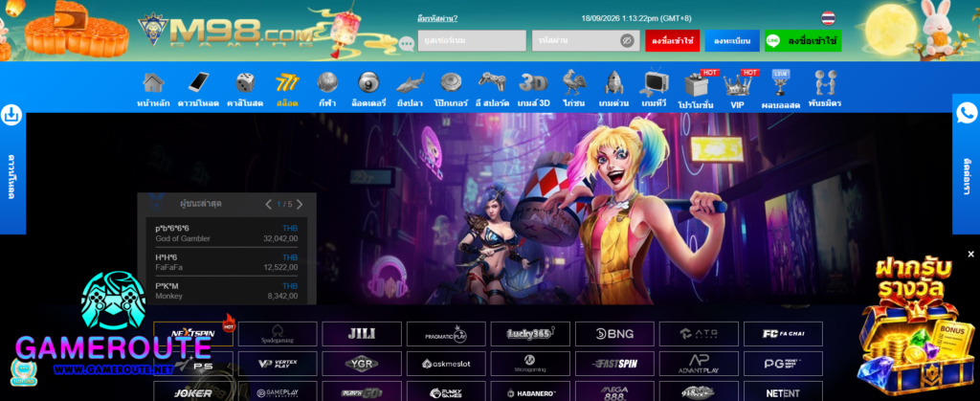Click the download icon on left side tab
980x401 pixels.
click(x=11, y=115)
